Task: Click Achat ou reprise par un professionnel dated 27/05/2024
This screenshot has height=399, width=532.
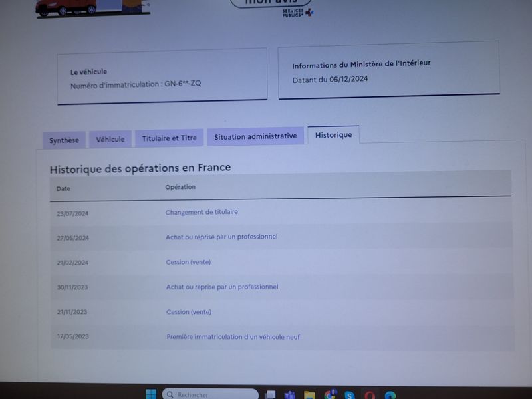Action: click(x=221, y=237)
